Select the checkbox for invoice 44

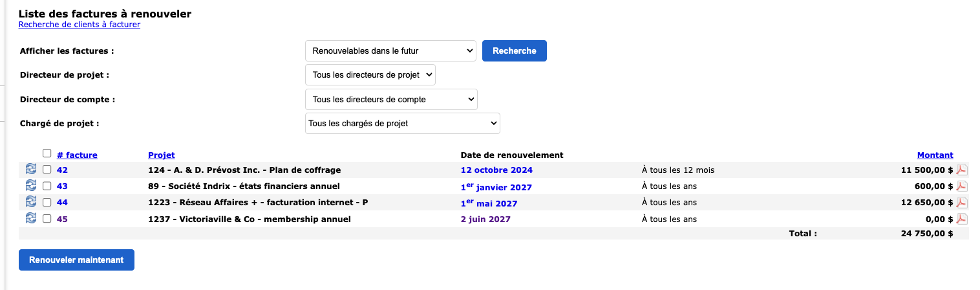click(47, 202)
